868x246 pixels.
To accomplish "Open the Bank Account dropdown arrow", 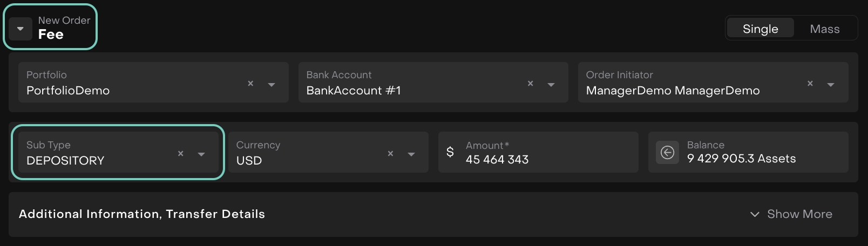I will (551, 85).
